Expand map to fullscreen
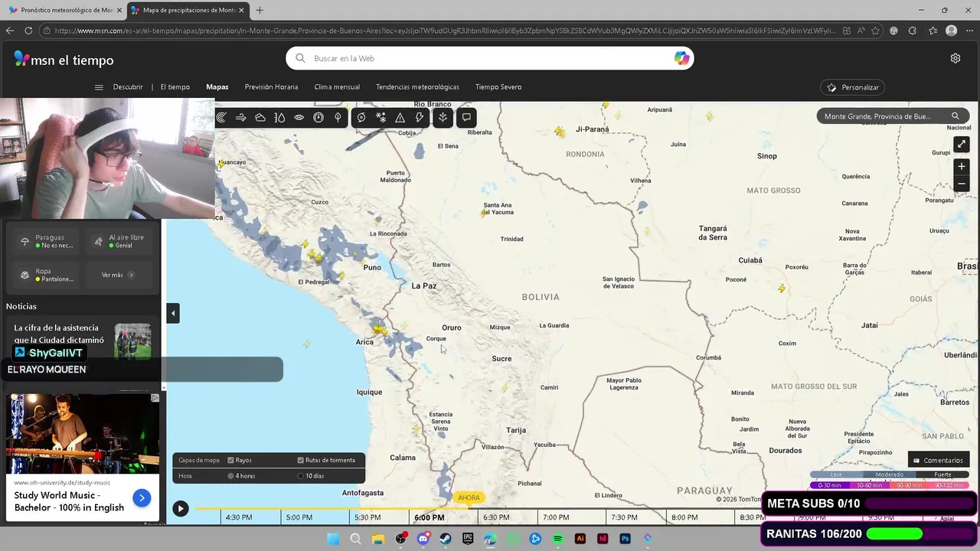The height and width of the screenshot is (551, 980). click(x=962, y=144)
